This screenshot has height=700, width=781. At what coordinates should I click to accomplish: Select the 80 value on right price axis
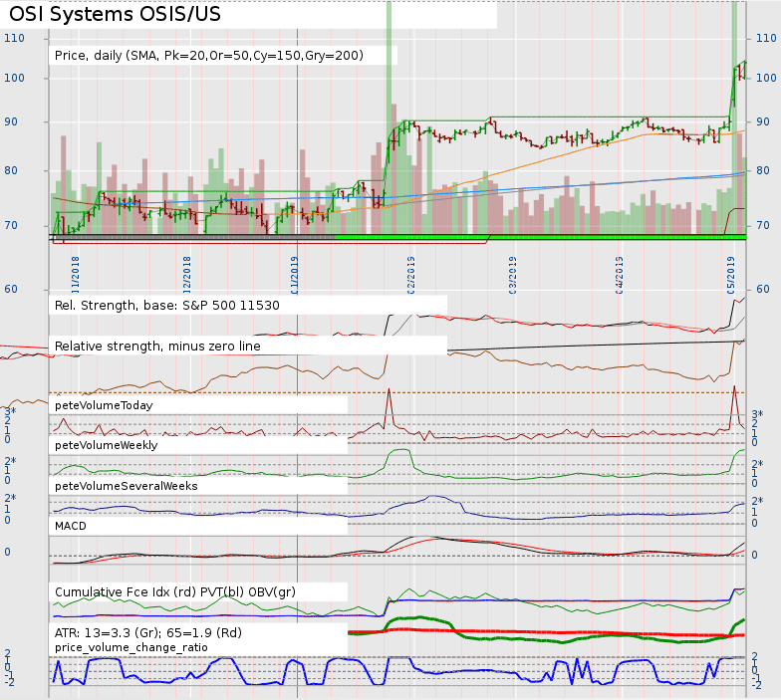coord(763,171)
